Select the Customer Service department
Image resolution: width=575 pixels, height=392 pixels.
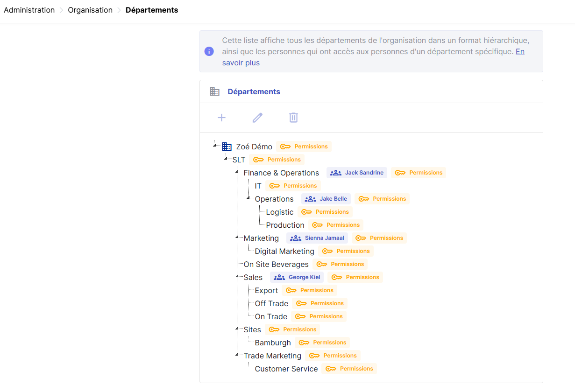(286, 369)
